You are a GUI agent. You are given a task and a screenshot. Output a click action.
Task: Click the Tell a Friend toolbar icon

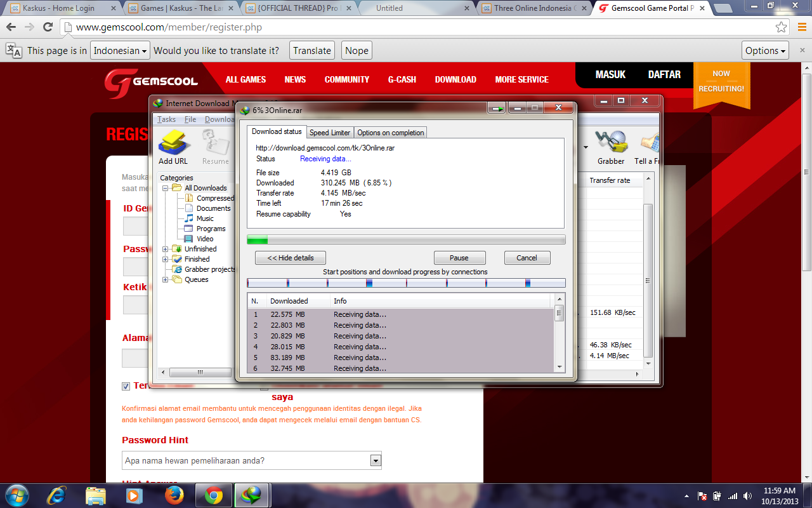point(650,142)
